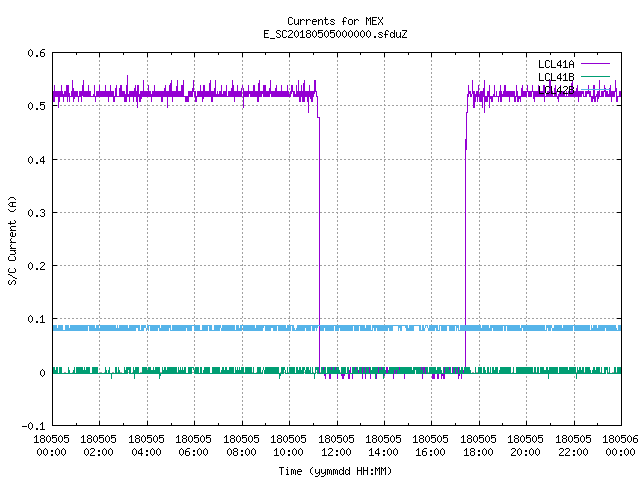Click the x-axis label 'Time (yymmdd HH:MM)'
640x480 pixels.
(335, 471)
